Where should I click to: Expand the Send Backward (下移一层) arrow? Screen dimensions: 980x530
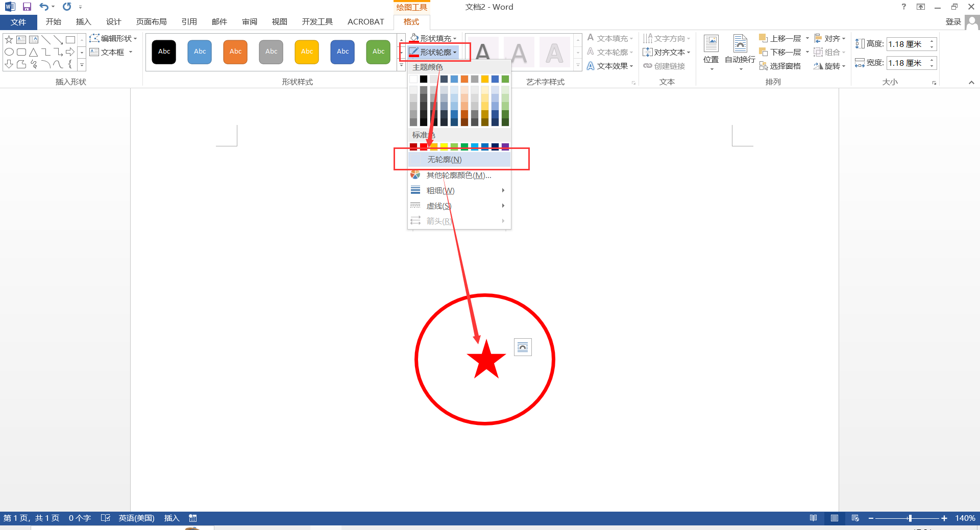tap(807, 52)
